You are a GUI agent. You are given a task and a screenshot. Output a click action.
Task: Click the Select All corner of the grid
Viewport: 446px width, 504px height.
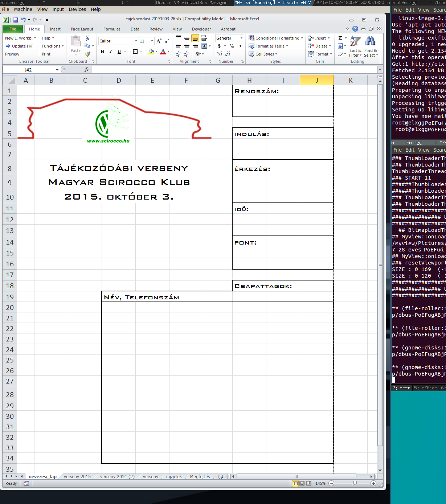click(10, 80)
